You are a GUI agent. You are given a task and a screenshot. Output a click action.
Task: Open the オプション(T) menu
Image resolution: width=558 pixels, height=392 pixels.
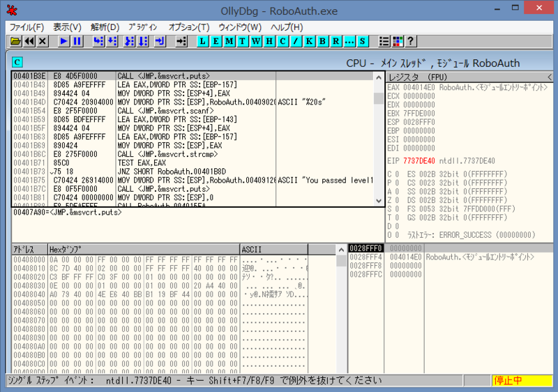(188, 27)
